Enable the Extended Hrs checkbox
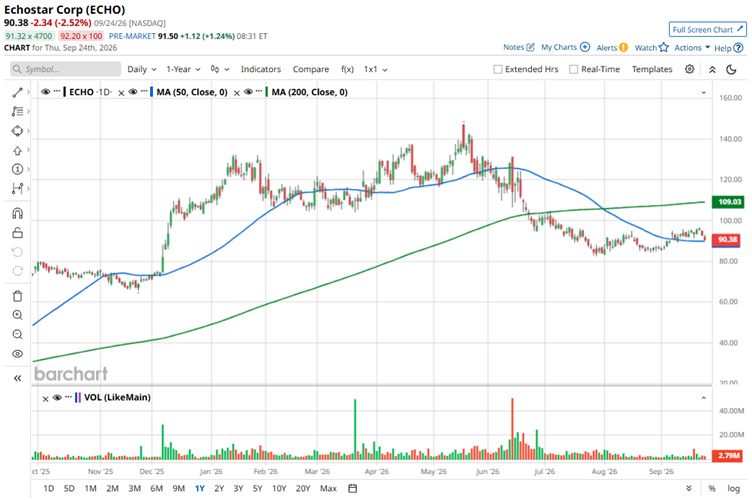This screenshot has height=500, width=752. (498, 70)
